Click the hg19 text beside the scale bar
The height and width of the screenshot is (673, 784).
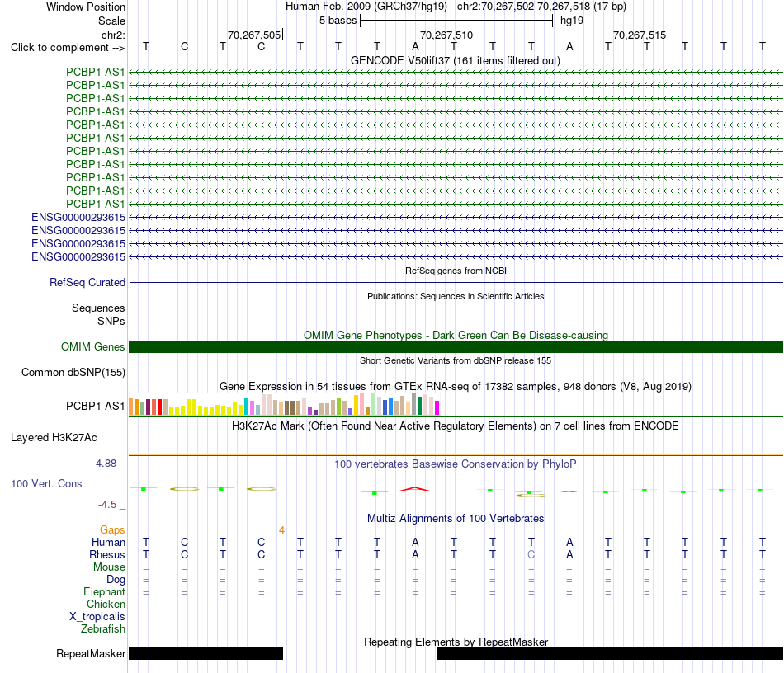pos(572,21)
